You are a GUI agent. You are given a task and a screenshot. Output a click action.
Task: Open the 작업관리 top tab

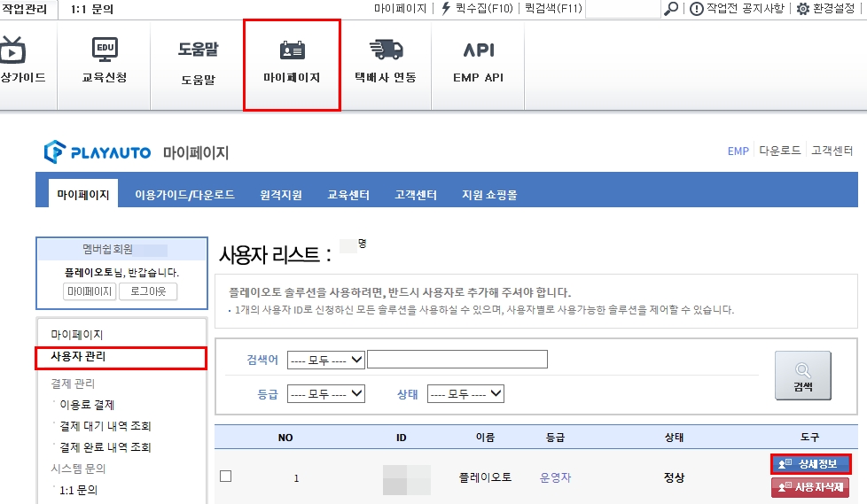tap(25, 9)
